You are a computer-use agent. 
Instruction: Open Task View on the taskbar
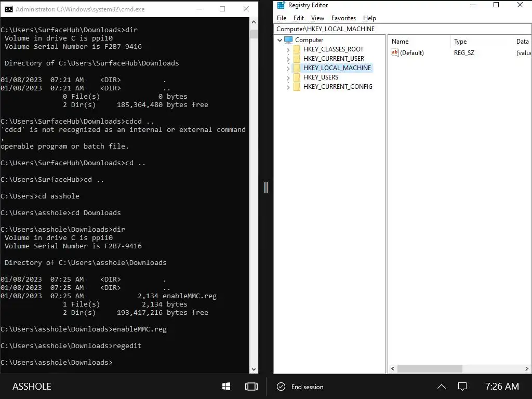(251, 387)
